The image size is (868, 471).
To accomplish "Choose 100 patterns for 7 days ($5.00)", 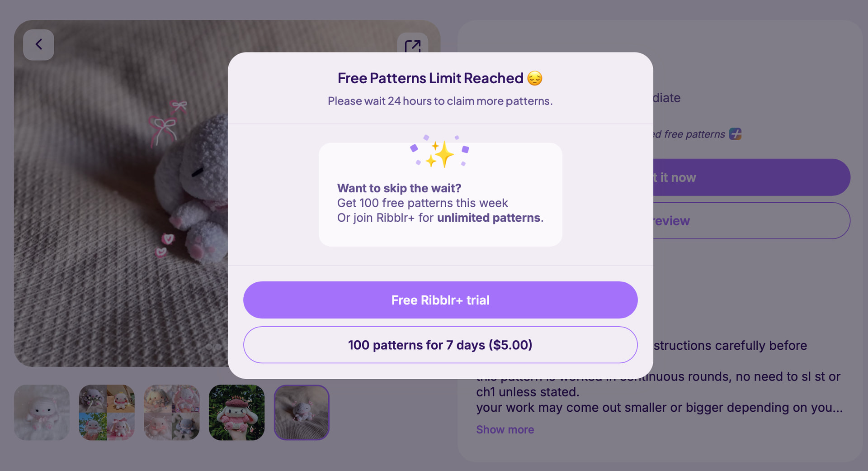I will pyautogui.click(x=440, y=345).
